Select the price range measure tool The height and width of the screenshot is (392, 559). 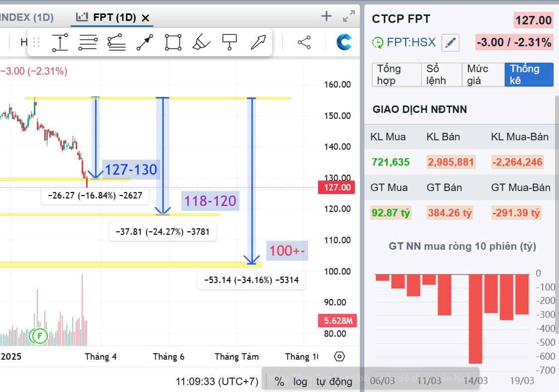pos(60,42)
